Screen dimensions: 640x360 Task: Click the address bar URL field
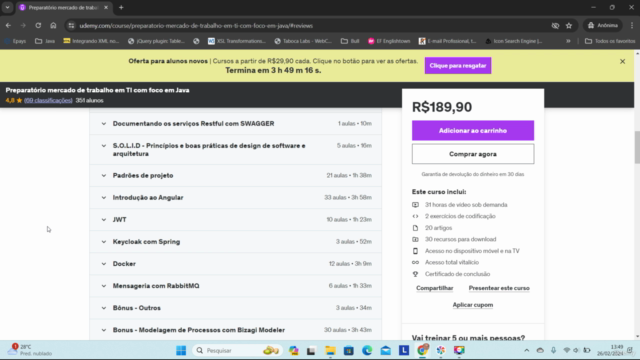[310, 26]
